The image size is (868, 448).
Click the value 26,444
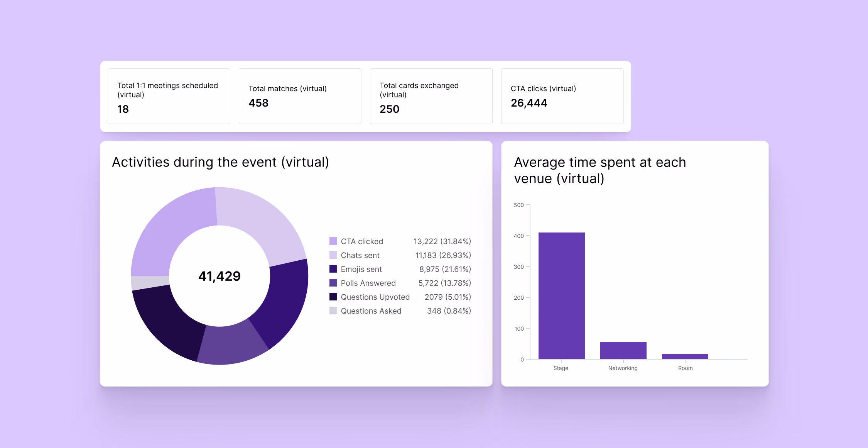point(529,103)
